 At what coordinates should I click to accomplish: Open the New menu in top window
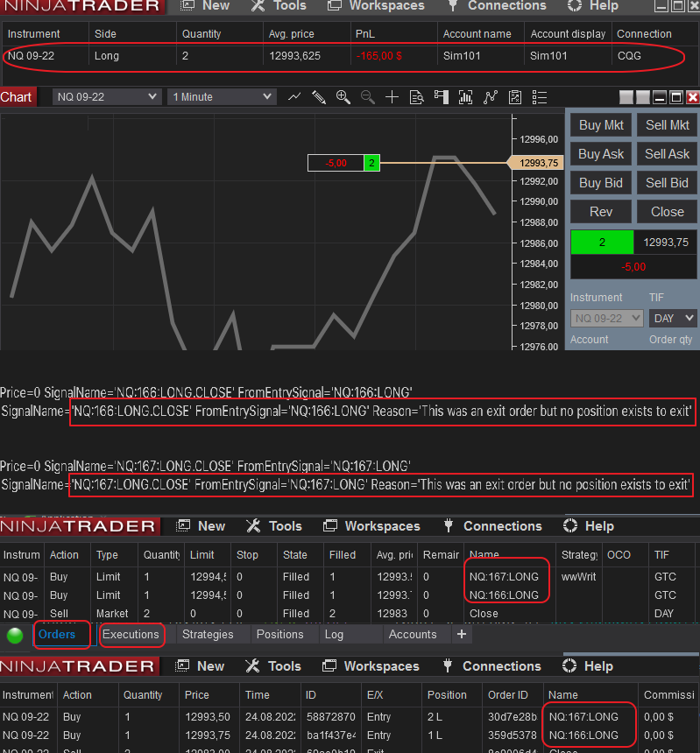click(206, 6)
